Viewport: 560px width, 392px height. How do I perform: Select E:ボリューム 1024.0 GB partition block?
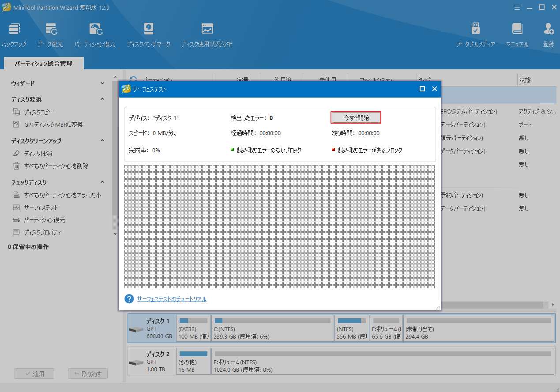[x=383, y=361]
